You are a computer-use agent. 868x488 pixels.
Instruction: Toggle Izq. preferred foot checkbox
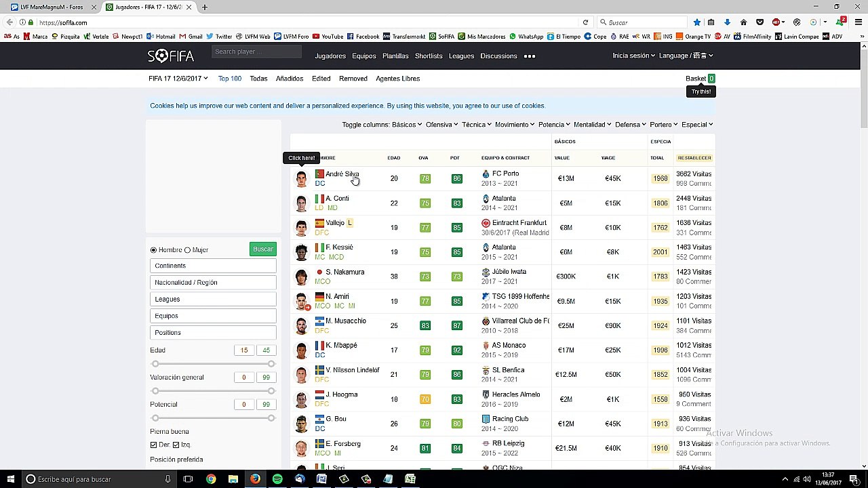tap(176, 445)
